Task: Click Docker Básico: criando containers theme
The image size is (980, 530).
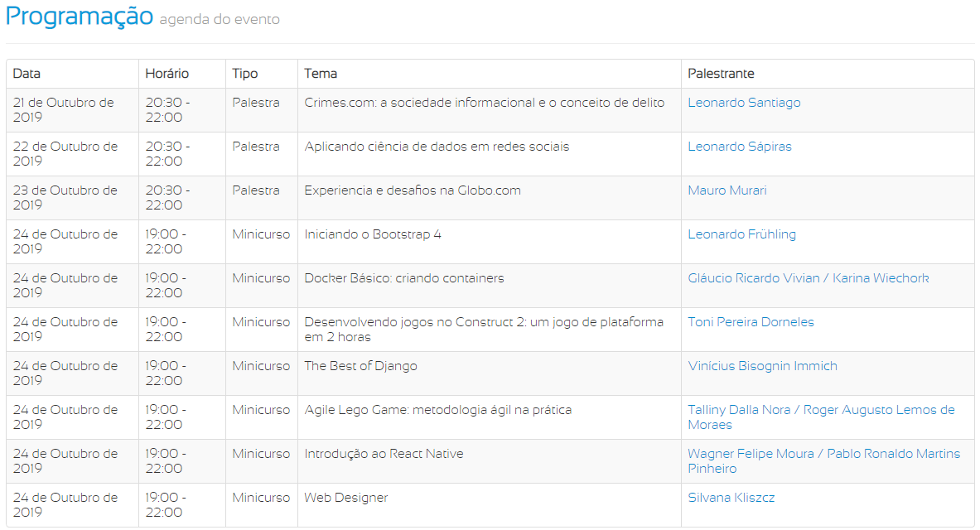Action: point(403,278)
